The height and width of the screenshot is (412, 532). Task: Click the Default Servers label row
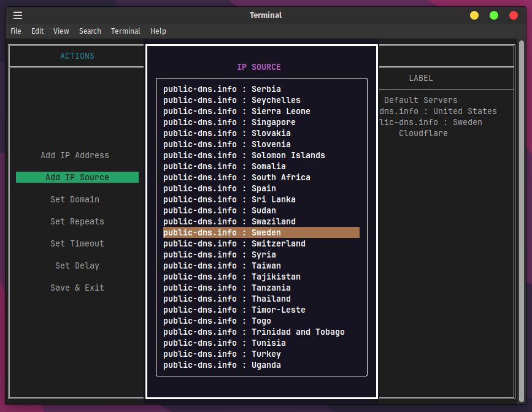tap(421, 100)
